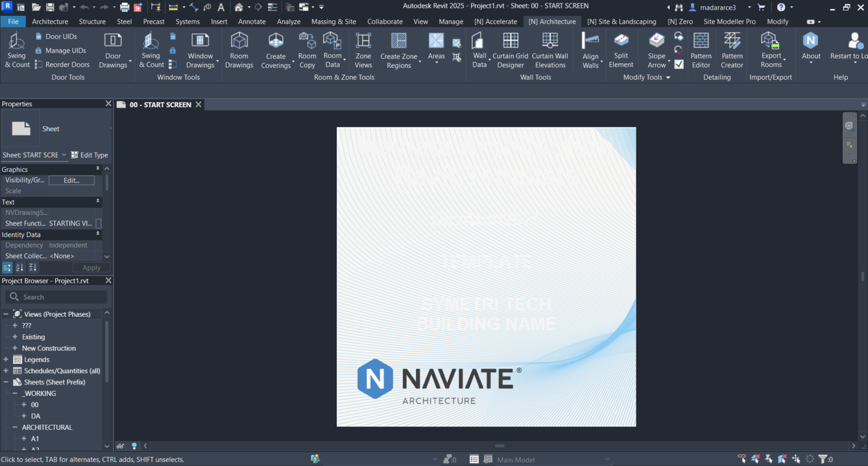Toggle Drag Elements on Selection
The image size is (868, 466).
[x=796, y=459]
